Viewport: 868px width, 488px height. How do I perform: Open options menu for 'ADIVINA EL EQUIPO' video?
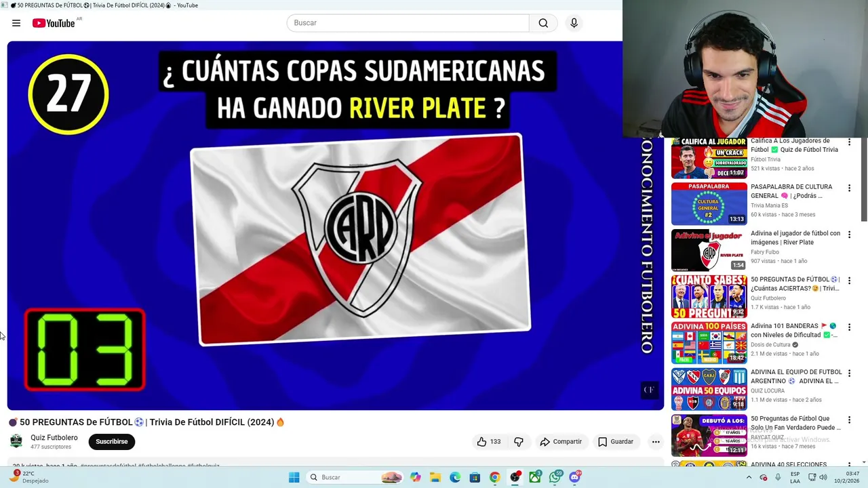pos(849,373)
